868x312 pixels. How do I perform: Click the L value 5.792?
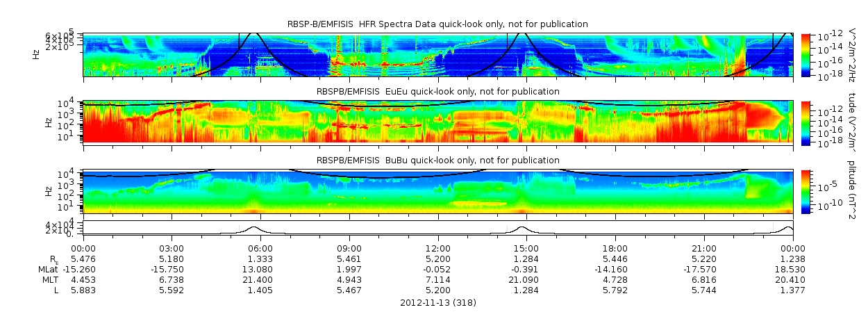click(x=615, y=290)
